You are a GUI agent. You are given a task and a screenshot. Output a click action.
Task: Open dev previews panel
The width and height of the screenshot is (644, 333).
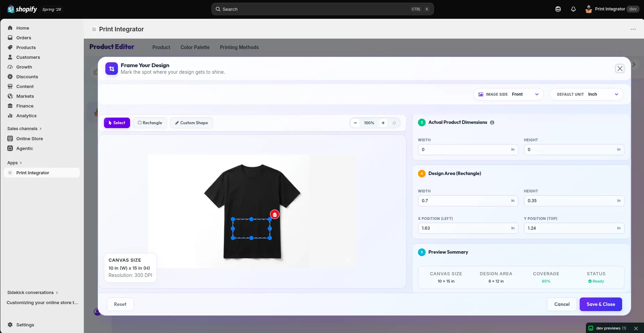point(607,328)
